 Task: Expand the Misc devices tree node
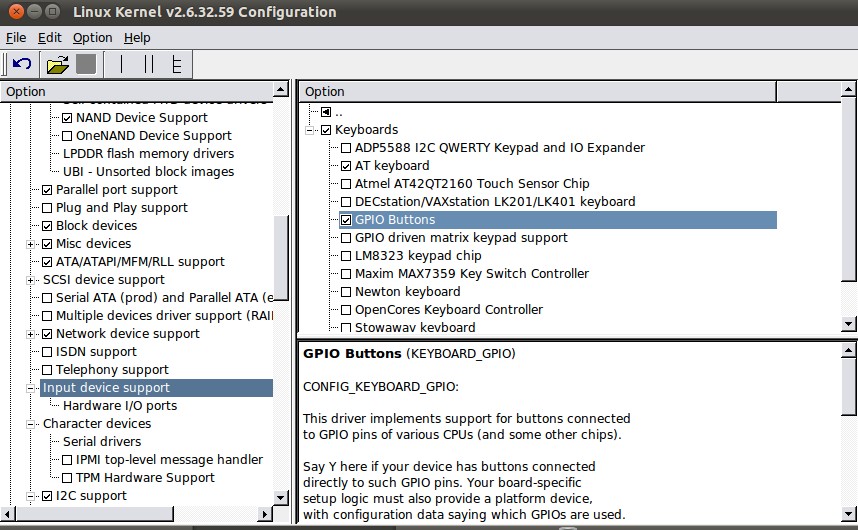point(31,244)
